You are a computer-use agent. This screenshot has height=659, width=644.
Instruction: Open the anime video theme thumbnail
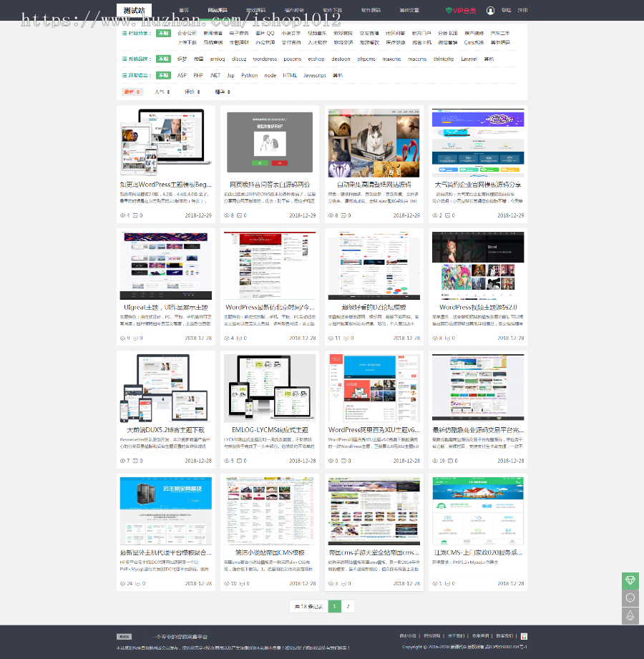click(478, 265)
